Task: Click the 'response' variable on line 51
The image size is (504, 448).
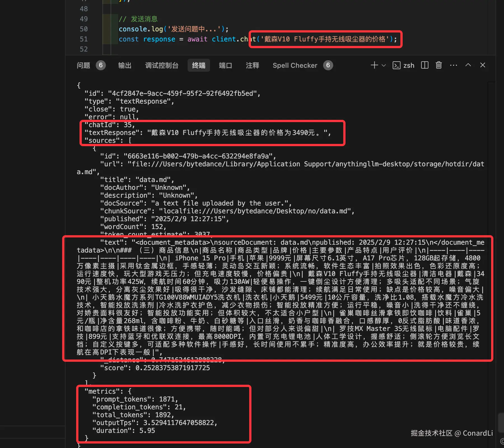Action: [x=159, y=39]
